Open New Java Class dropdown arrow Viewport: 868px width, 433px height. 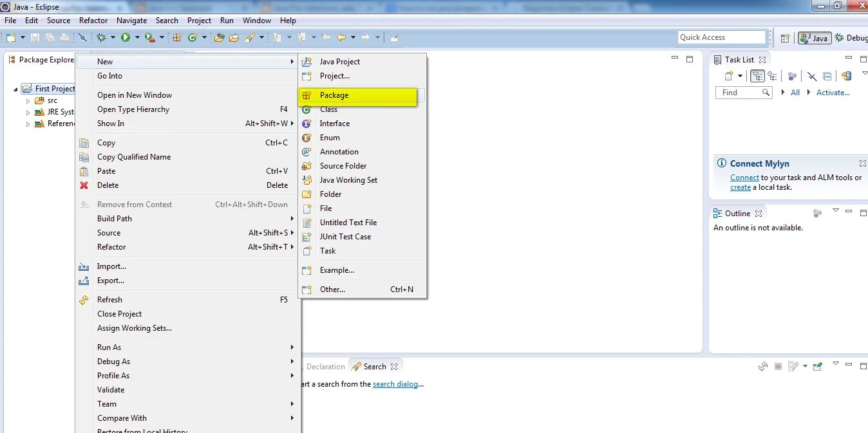point(204,37)
